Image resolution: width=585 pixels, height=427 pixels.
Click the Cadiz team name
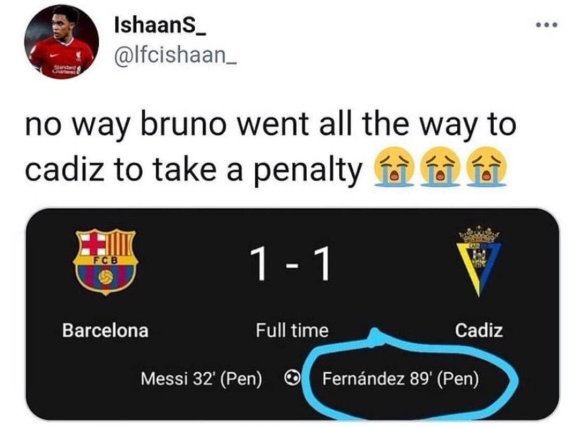(479, 330)
